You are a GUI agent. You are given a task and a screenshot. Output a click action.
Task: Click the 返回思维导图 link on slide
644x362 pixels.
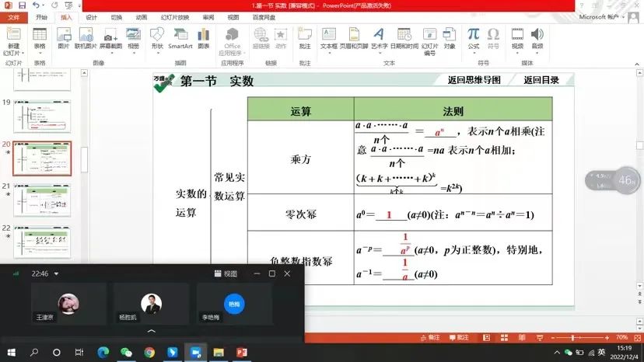[x=474, y=80]
